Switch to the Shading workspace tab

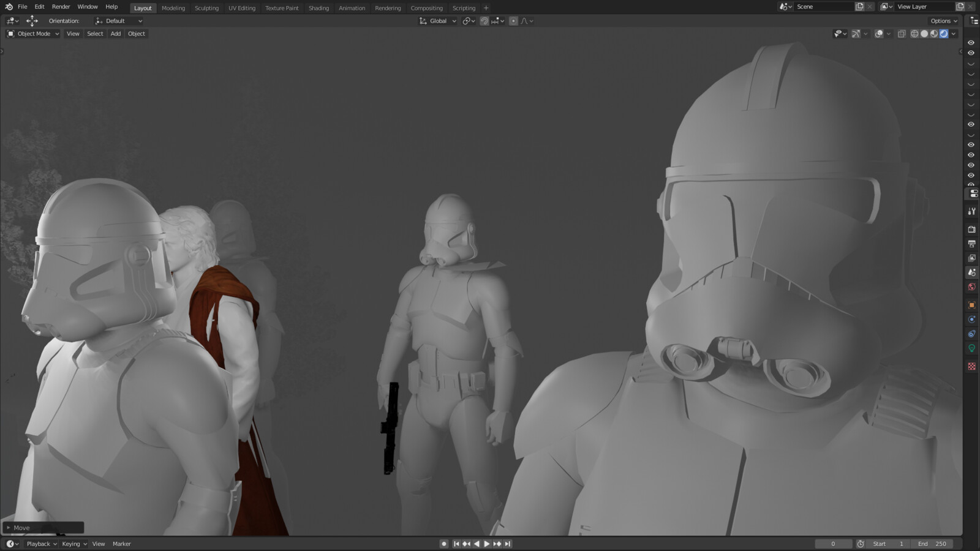point(318,8)
